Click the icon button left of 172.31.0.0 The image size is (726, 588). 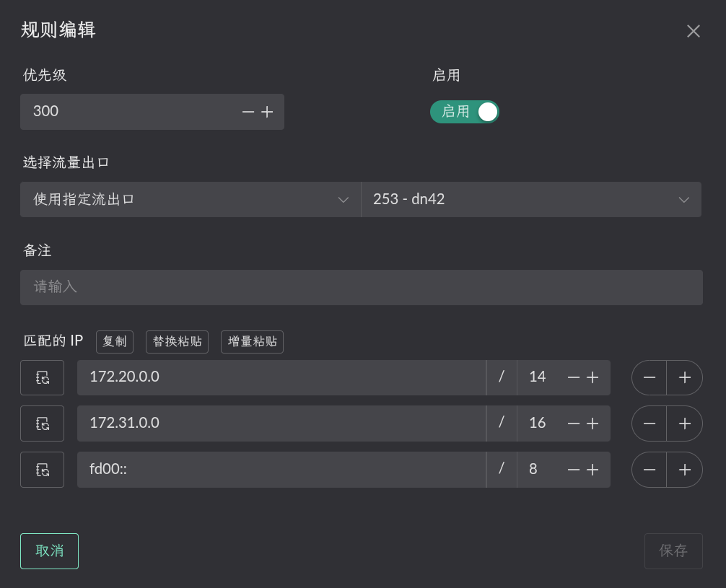[42, 424]
